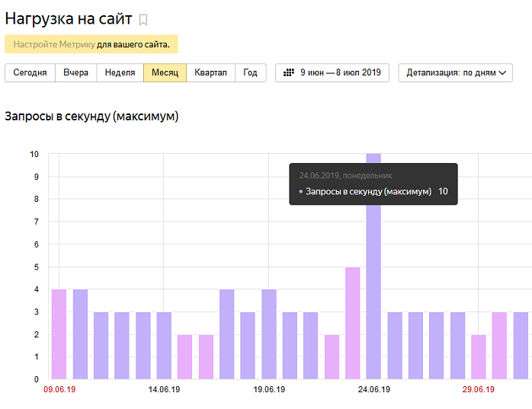The image size is (532, 409).
Task: Click the calendar icon in date picker
Action: (x=288, y=72)
